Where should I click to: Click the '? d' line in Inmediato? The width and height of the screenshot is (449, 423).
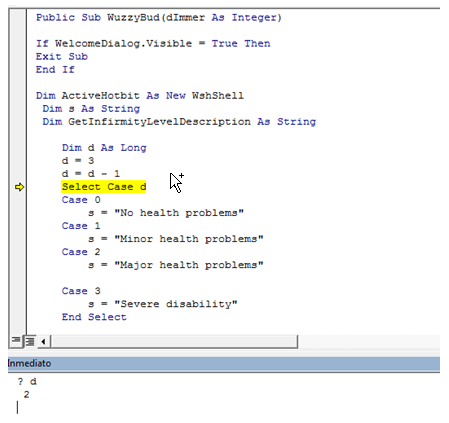tap(27, 381)
